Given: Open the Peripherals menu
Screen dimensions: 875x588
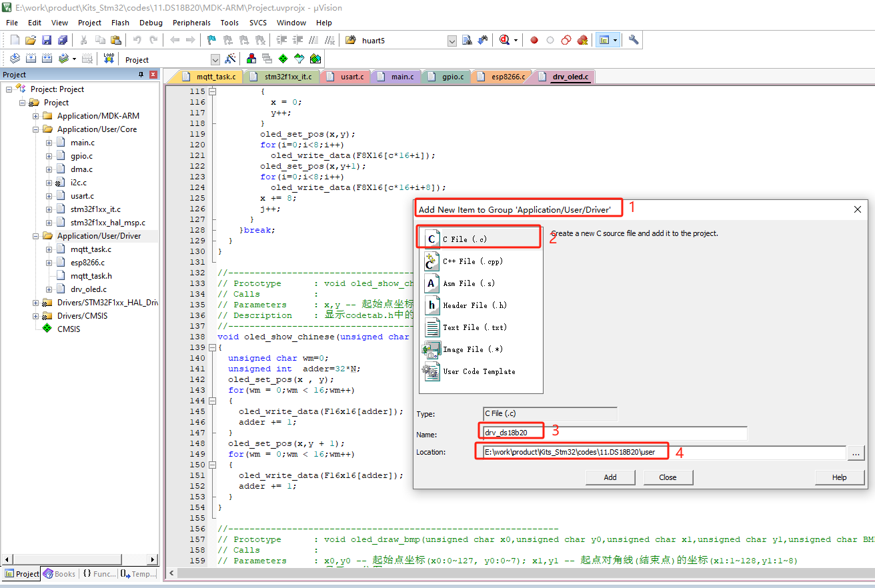Looking at the screenshot, I should click(x=191, y=23).
